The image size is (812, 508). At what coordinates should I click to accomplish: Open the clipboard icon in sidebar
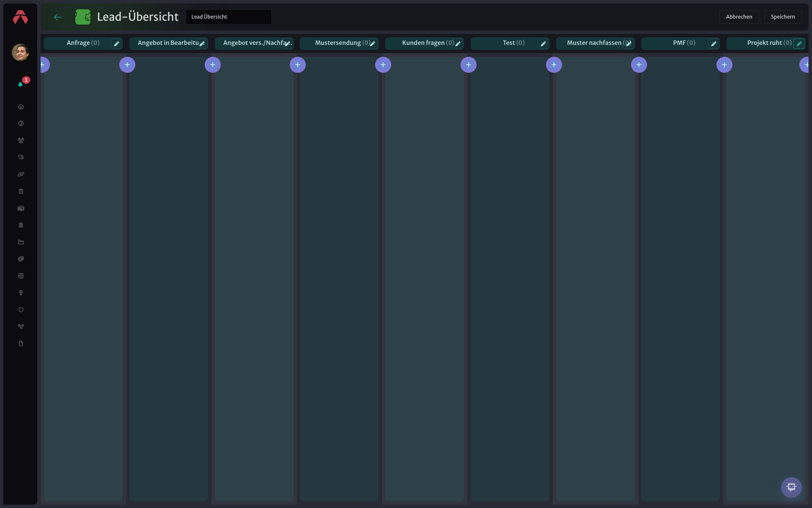click(x=21, y=191)
